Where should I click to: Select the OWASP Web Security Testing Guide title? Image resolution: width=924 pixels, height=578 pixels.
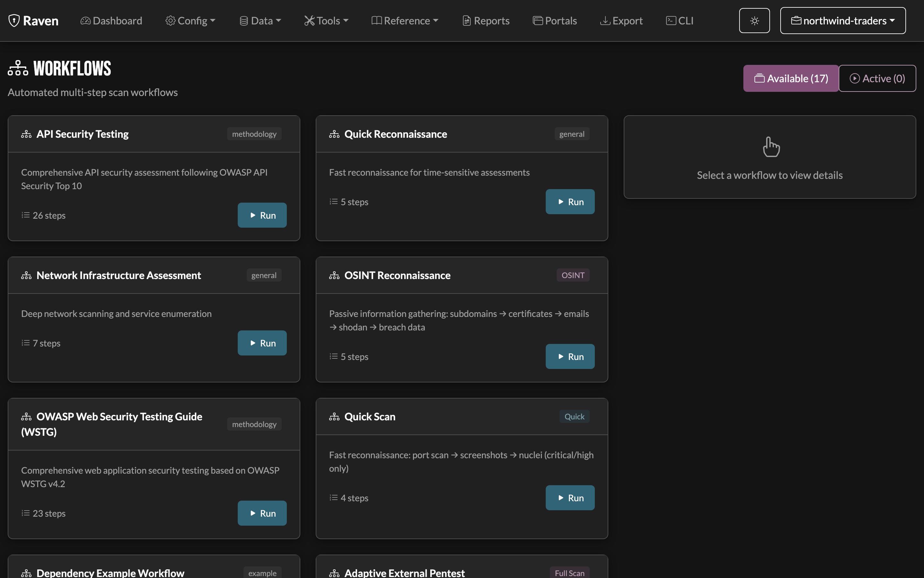pyautogui.click(x=112, y=424)
